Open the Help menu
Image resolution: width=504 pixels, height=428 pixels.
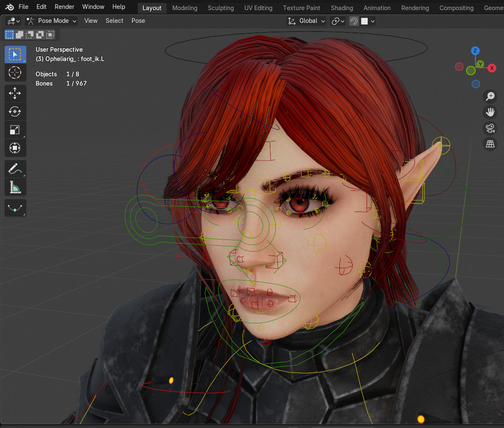tap(119, 7)
